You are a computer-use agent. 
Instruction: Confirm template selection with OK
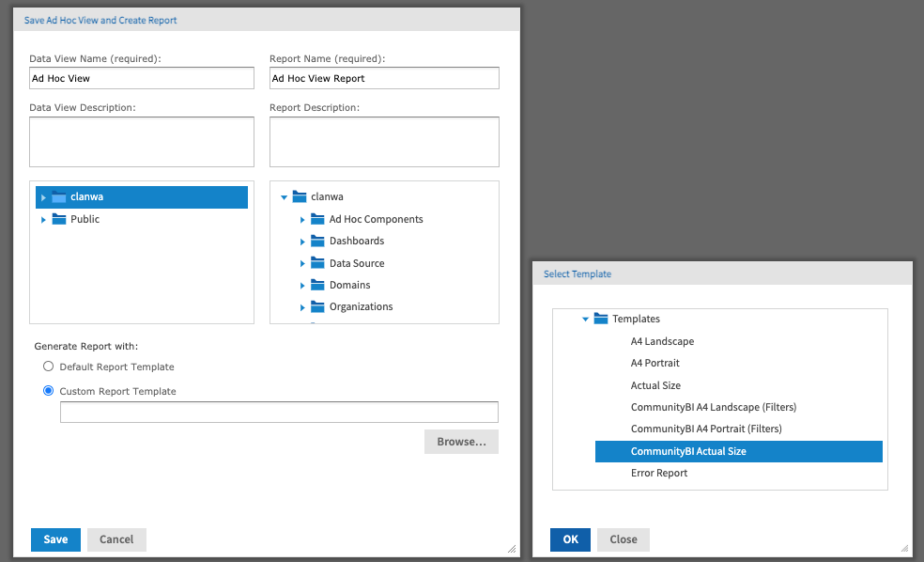pos(570,539)
